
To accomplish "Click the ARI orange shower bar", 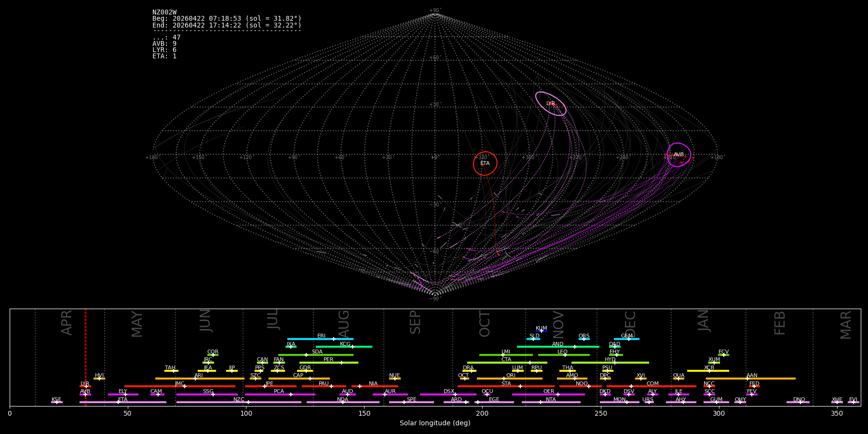I will tap(200, 379).
